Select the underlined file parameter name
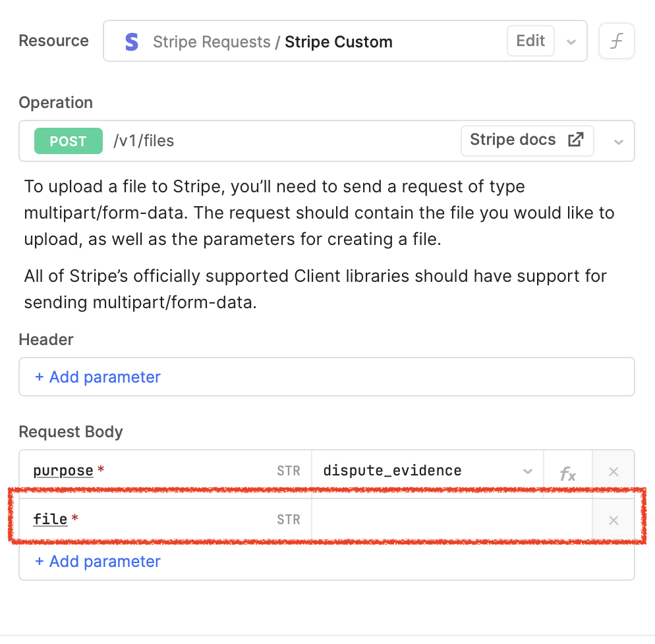The width and height of the screenshot is (655, 644). click(50, 519)
